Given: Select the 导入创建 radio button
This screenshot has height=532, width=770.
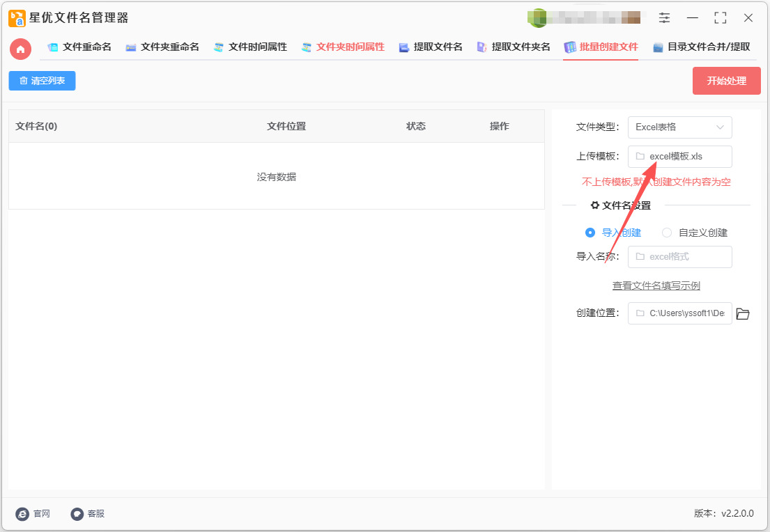Looking at the screenshot, I should pos(590,233).
